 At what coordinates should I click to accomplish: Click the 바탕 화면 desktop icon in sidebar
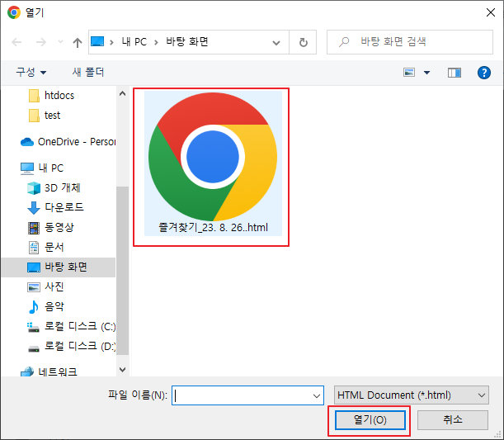(34, 267)
